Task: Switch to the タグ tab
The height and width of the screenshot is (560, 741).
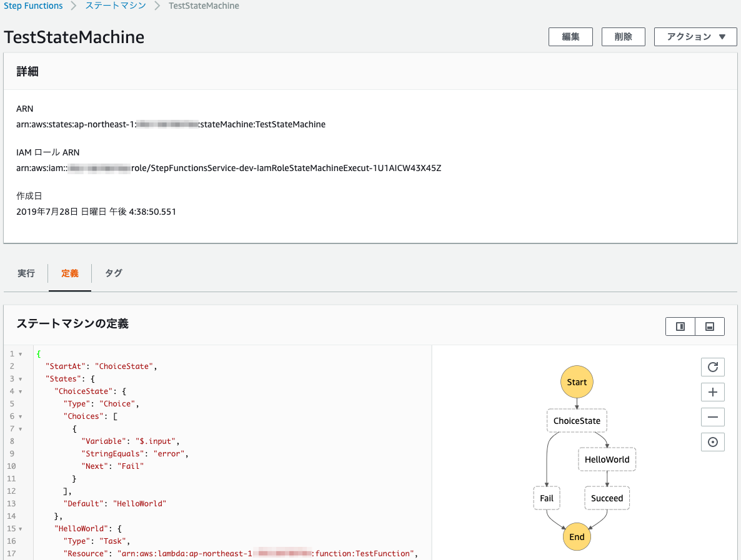Action: coord(114,273)
